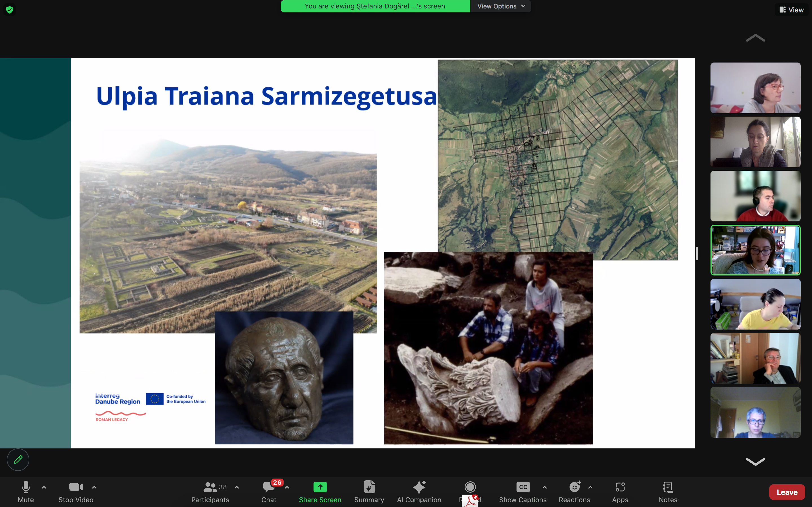Open the annotation pencil tool

(x=18, y=459)
